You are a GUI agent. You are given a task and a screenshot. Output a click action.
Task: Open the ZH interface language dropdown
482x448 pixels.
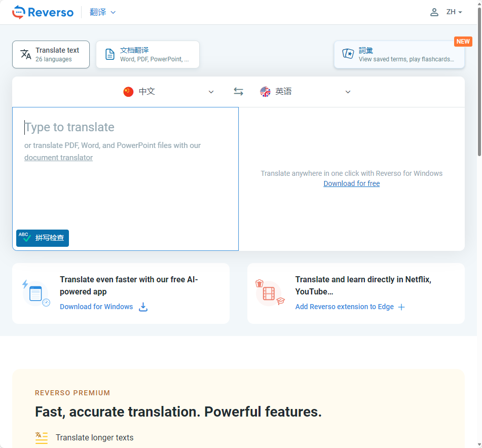pyautogui.click(x=454, y=12)
